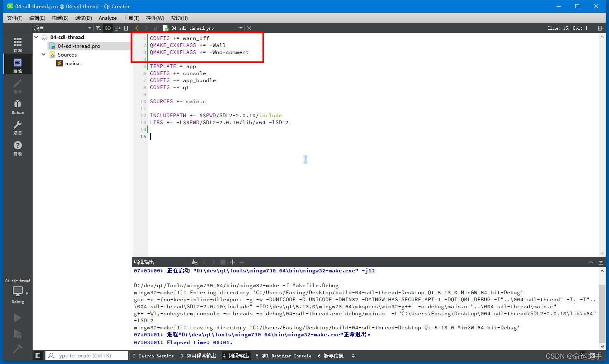Open the 构建(B) menu
Viewport: 609px width, 364px height.
[60, 18]
